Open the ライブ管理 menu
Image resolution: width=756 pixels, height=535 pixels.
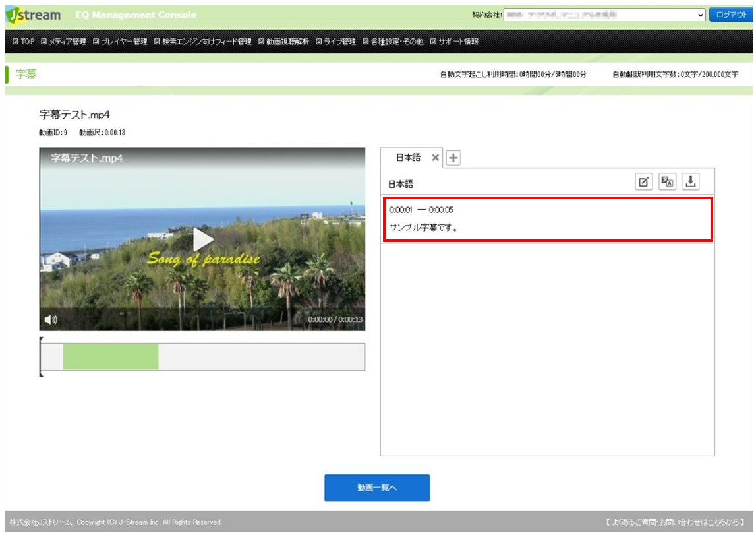click(336, 42)
